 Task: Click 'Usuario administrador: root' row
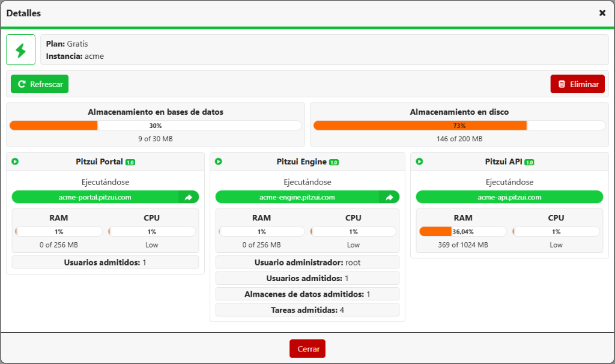coord(307,262)
